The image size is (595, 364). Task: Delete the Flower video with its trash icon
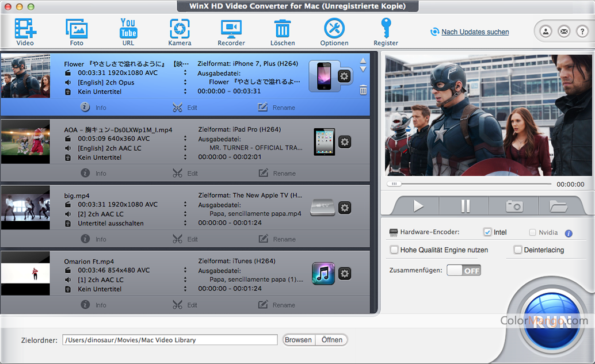[x=363, y=90]
